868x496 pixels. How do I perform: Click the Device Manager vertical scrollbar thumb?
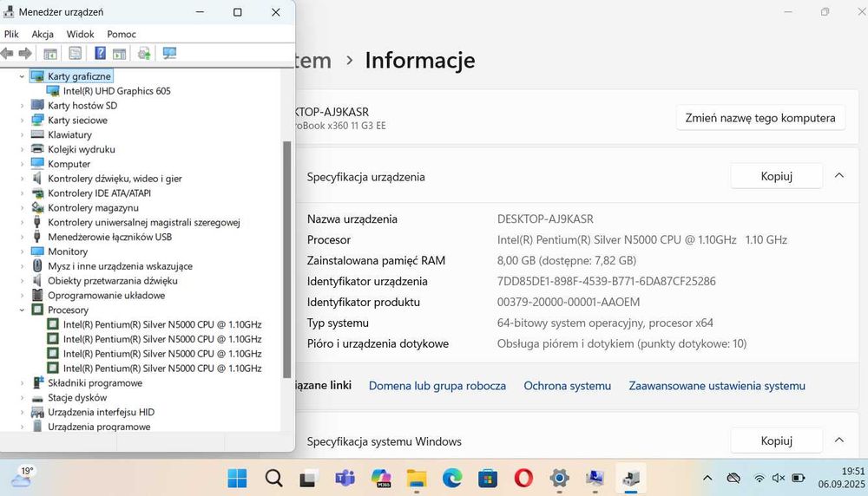[286, 258]
